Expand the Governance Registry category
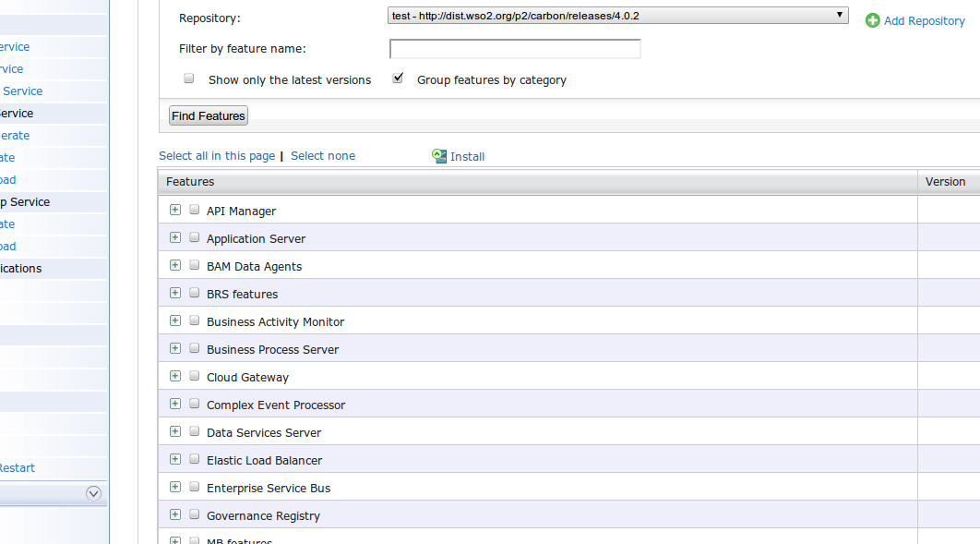This screenshot has width=980, height=544. pyautogui.click(x=175, y=514)
